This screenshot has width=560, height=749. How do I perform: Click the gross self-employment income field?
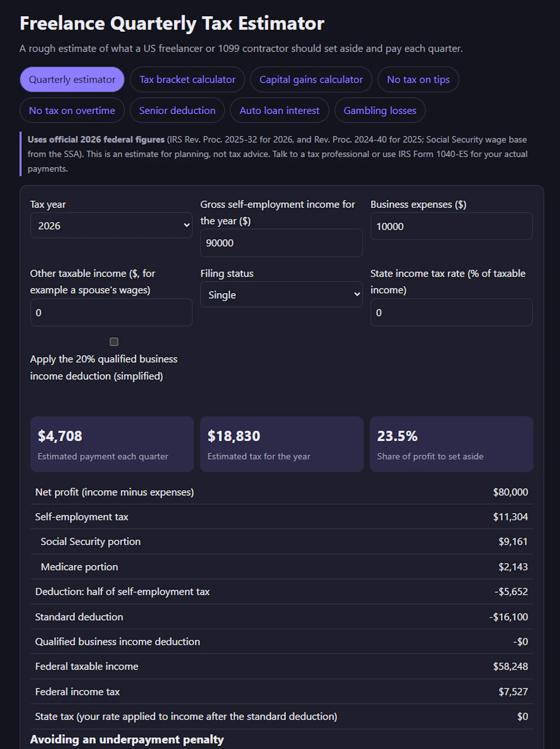pyautogui.click(x=281, y=243)
